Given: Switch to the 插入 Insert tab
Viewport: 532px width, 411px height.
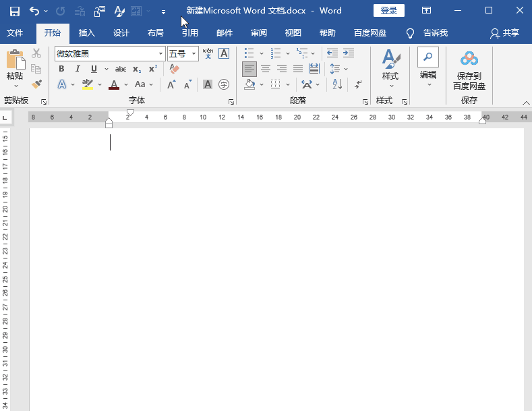Looking at the screenshot, I should [87, 33].
